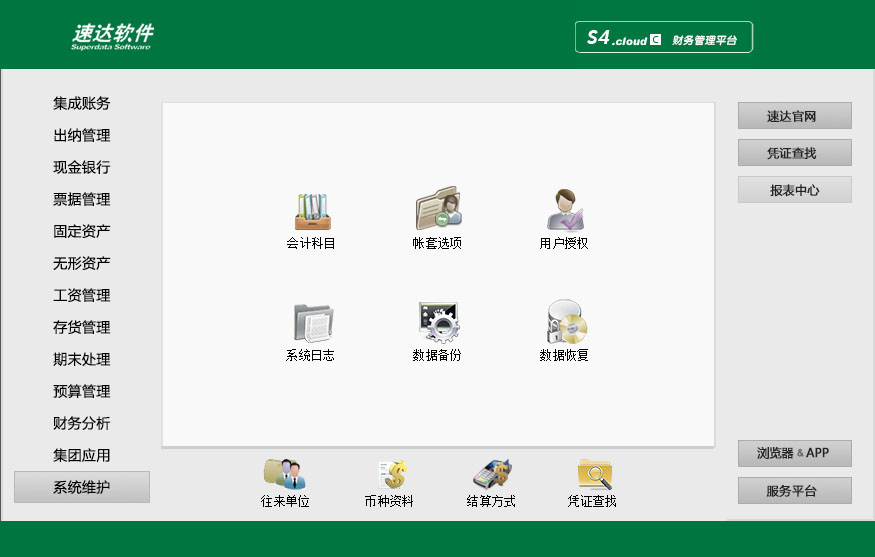Go to 财务分析 module
The image size is (875, 557).
pos(81,423)
